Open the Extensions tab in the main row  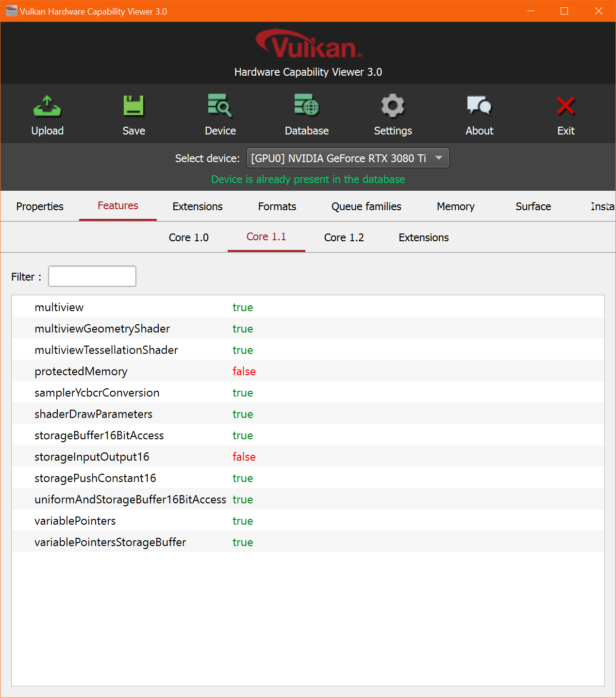point(197,206)
